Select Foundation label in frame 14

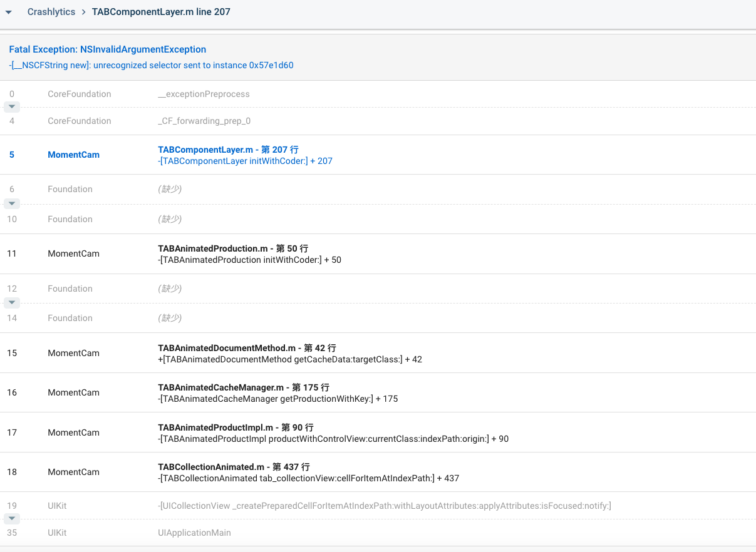(x=70, y=318)
